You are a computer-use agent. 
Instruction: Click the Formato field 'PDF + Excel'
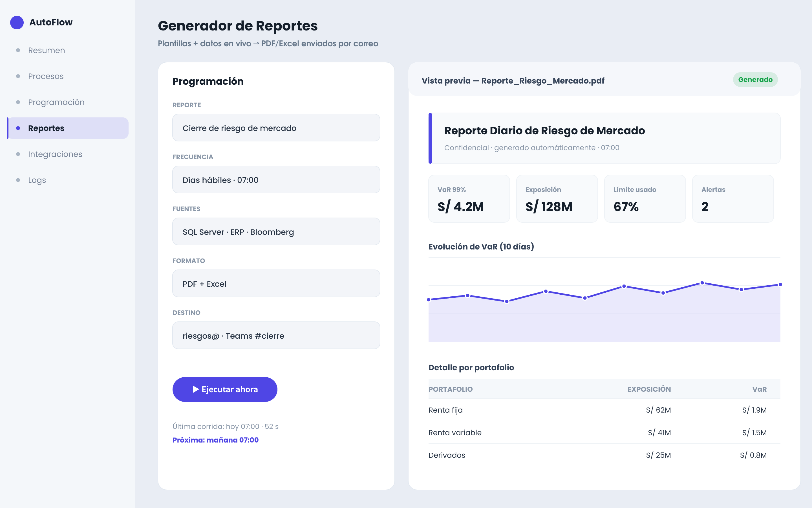coord(276,284)
